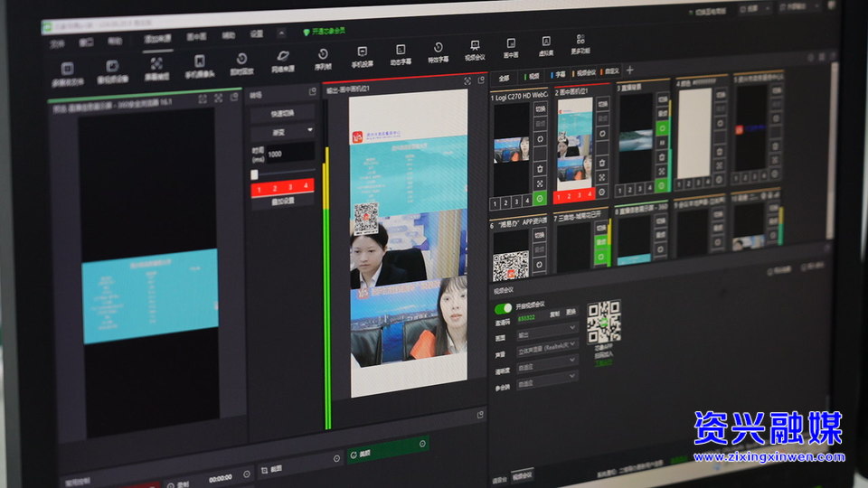Viewport: 868px width, 488px height.
Task: Add a 序列帧 source
Action: point(323,60)
